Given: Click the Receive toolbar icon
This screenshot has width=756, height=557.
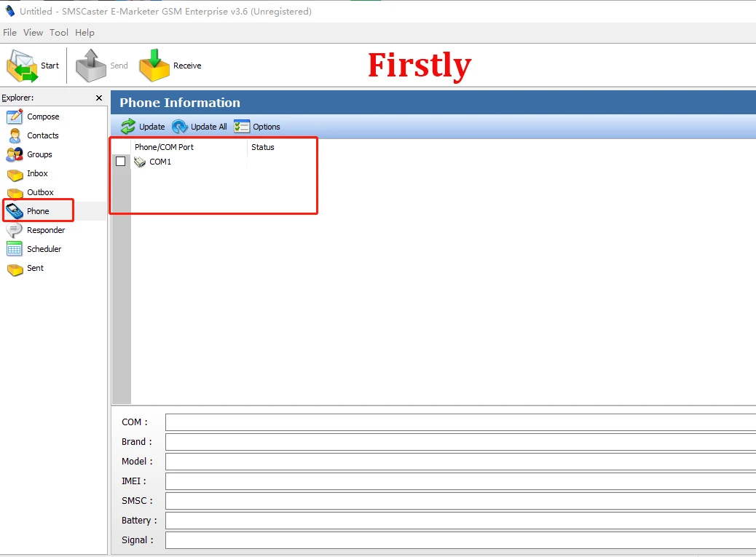Looking at the screenshot, I should click(x=154, y=66).
